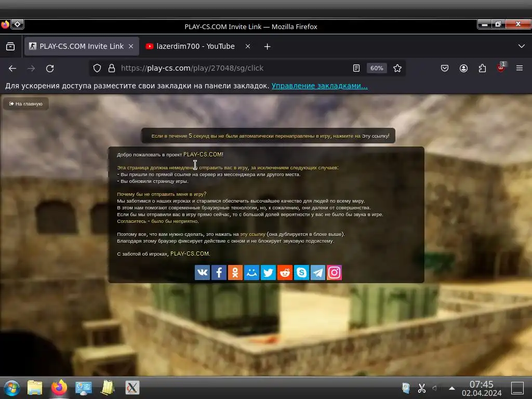The image size is (532, 399).
Task: Reload the page with the refresh icon
Action: coord(50,68)
